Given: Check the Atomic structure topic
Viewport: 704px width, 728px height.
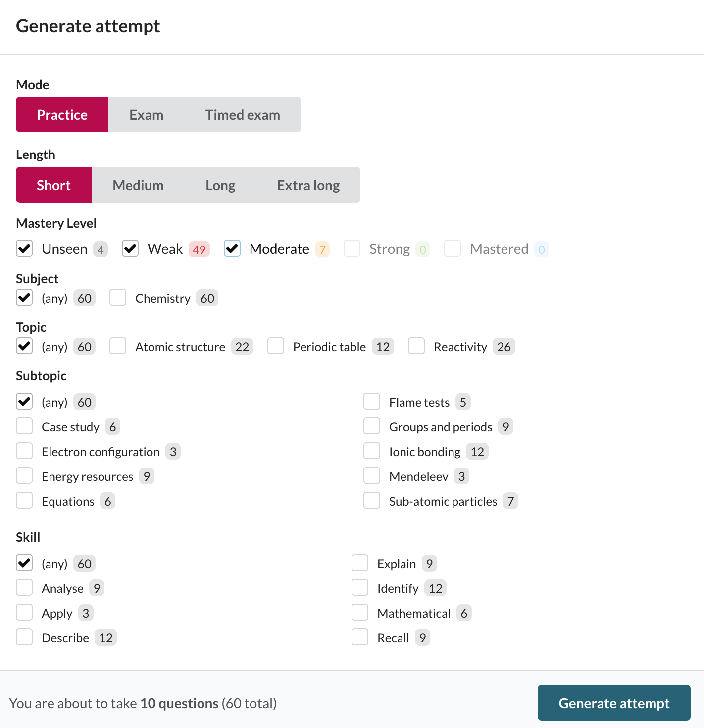Looking at the screenshot, I should click(x=118, y=347).
